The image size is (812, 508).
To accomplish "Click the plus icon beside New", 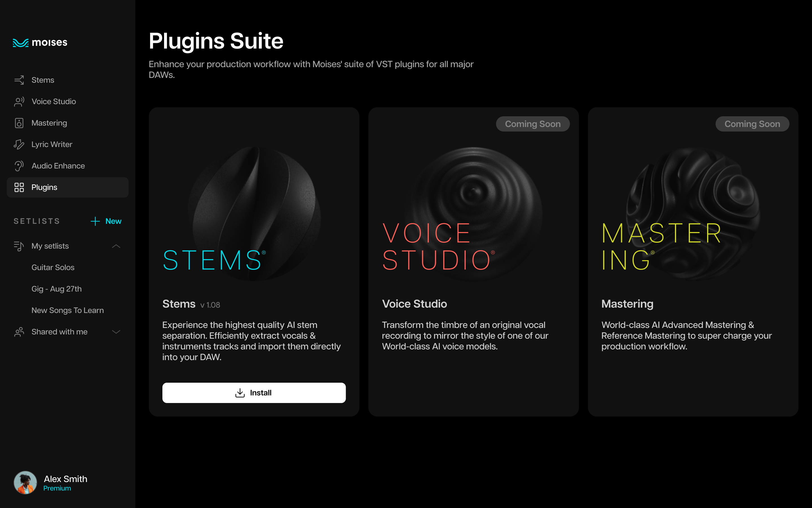I will pos(95,221).
